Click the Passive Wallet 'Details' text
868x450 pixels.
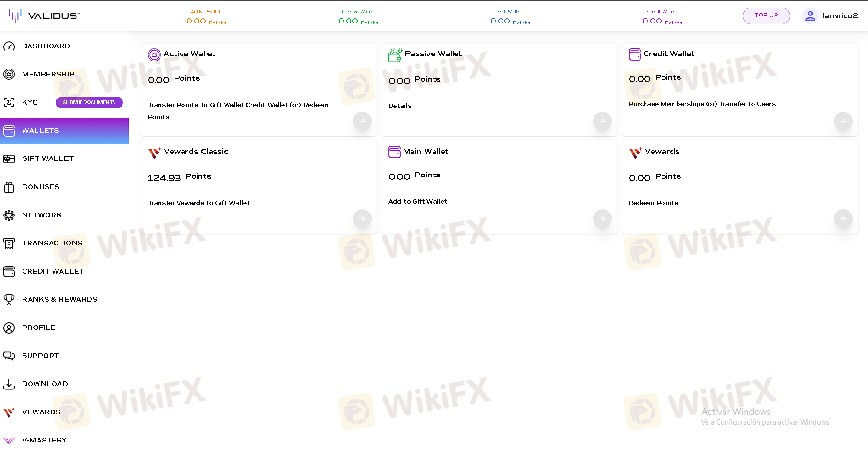(x=400, y=106)
